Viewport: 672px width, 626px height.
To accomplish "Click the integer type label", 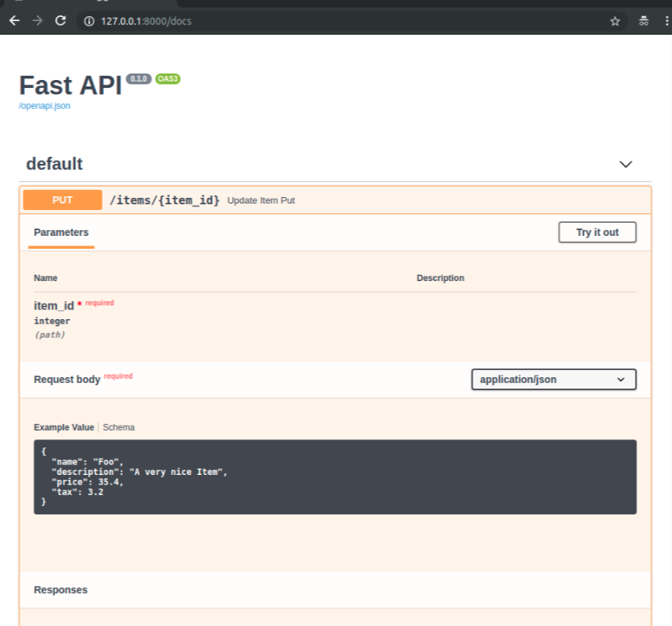I will 52,321.
